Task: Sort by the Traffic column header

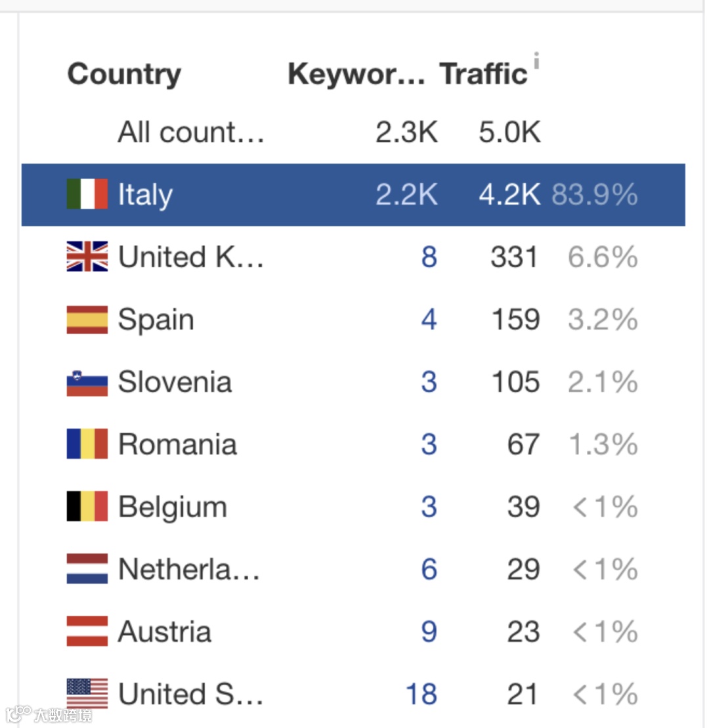Action: point(483,74)
